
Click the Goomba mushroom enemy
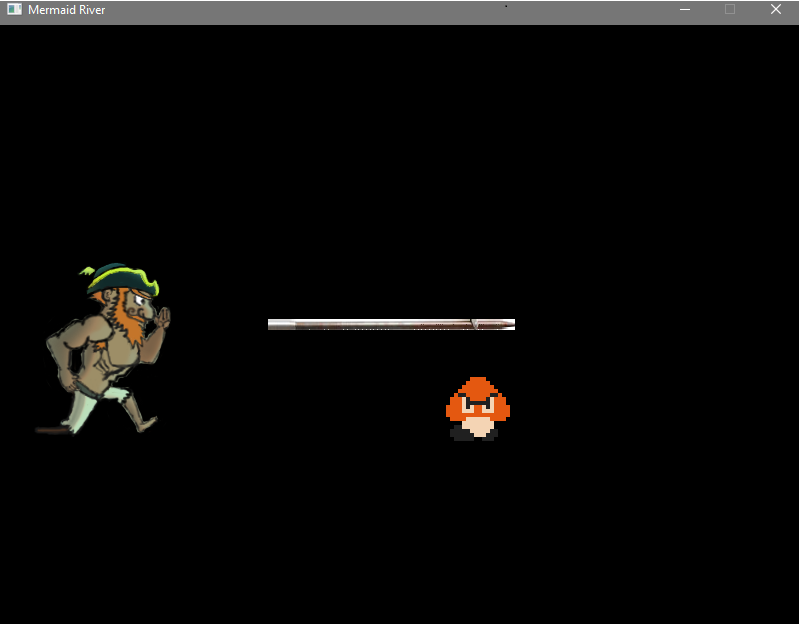pyautogui.click(x=477, y=409)
